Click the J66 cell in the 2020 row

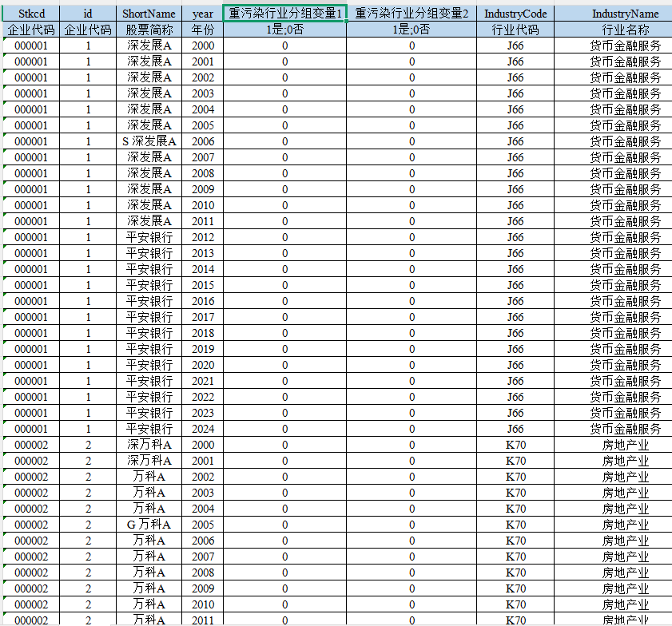pyautogui.click(x=515, y=365)
